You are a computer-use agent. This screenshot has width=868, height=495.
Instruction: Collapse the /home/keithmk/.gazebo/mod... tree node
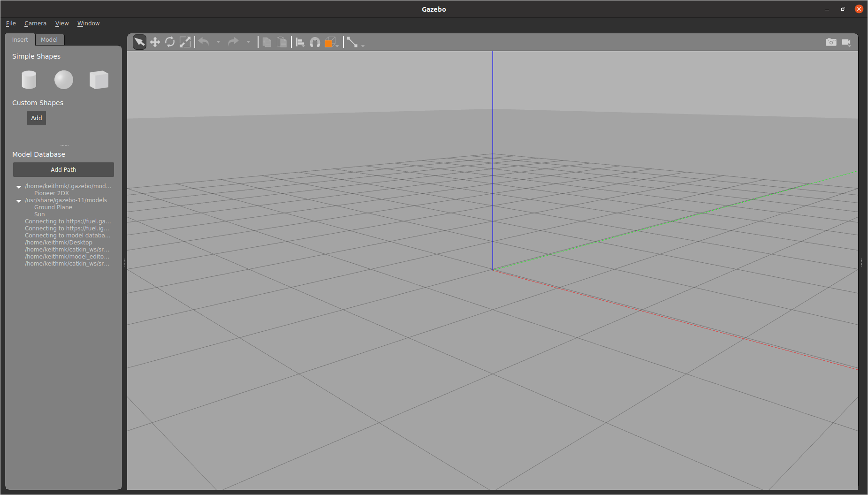pyautogui.click(x=19, y=187)
